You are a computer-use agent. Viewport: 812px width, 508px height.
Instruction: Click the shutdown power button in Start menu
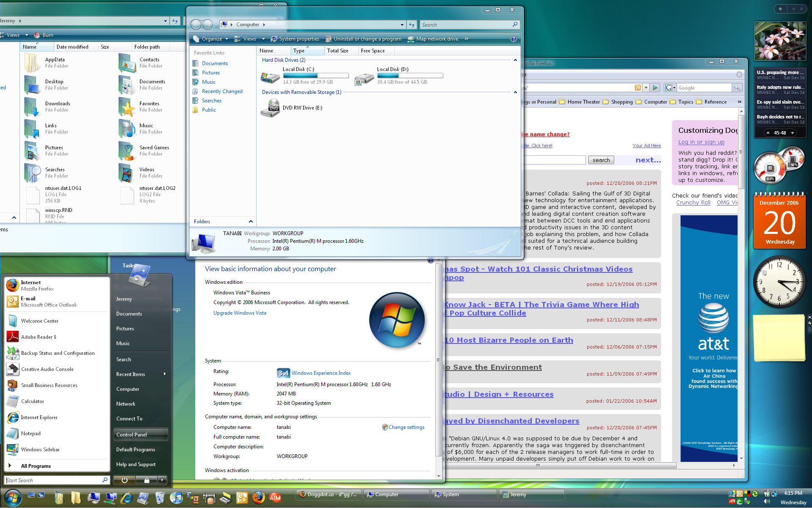click(x=124, y=480)
